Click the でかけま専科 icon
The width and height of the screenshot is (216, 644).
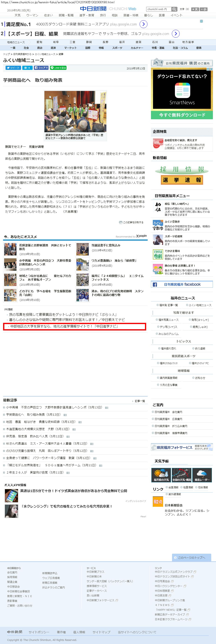tap(158, 254)
